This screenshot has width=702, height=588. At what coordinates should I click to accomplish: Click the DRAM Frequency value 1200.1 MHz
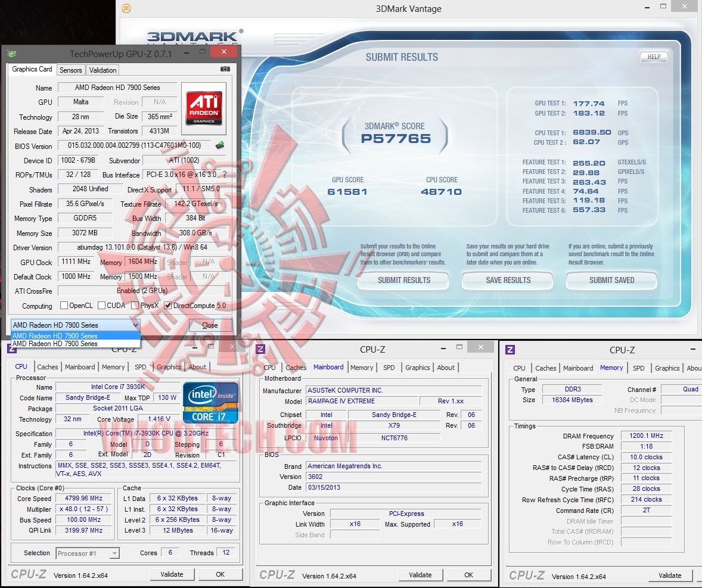point(646,435)
